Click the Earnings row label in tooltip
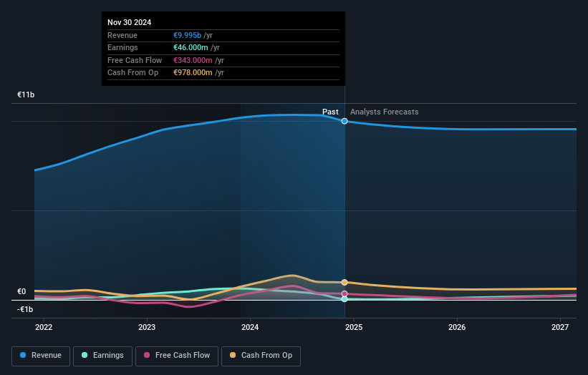The width and height of the screenshot is (588, 375). (122, 47)
